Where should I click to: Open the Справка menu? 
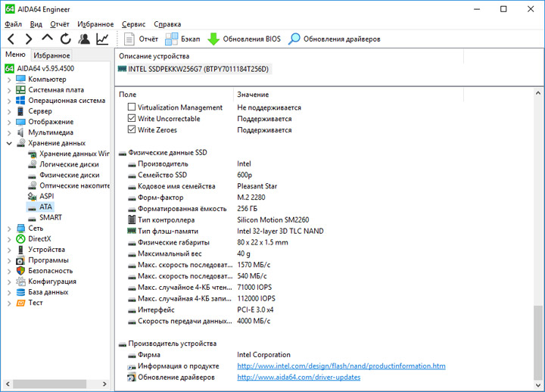point(167,24)
